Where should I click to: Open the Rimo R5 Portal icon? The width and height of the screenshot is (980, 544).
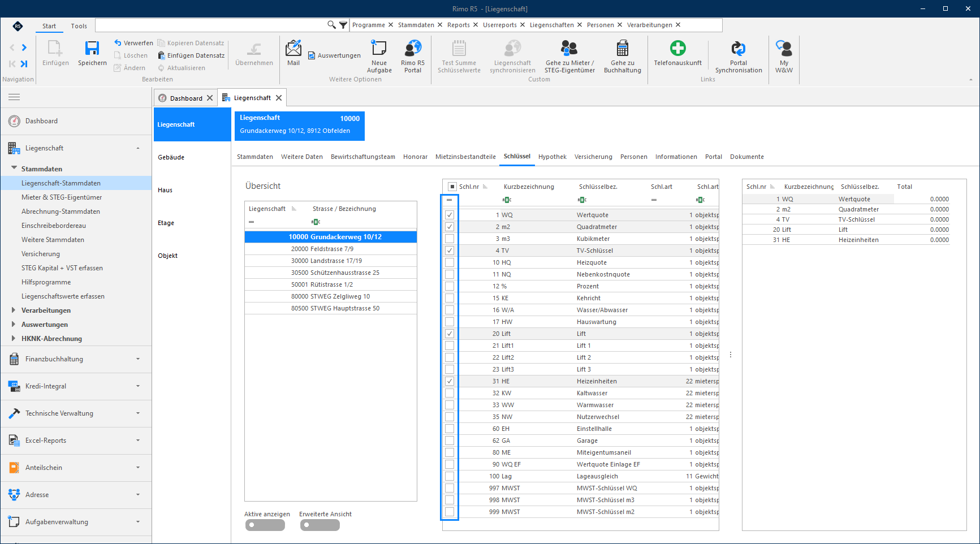[413, 48]
